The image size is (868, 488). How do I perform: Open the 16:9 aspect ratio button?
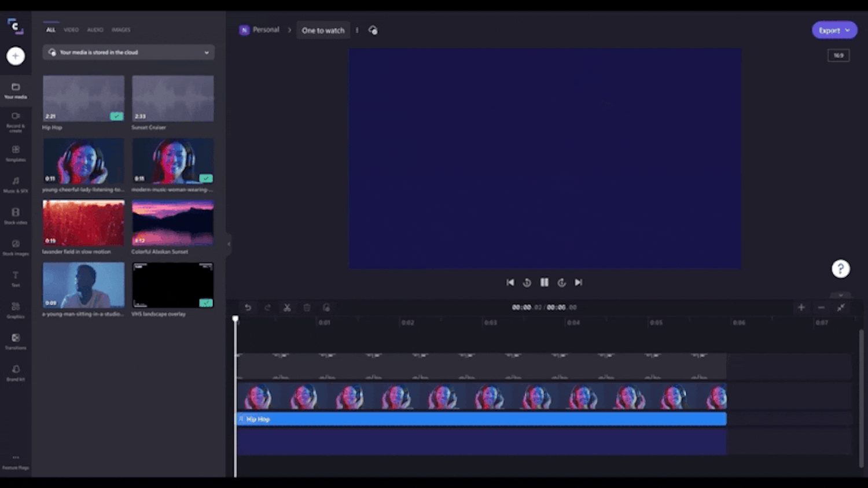838,55
